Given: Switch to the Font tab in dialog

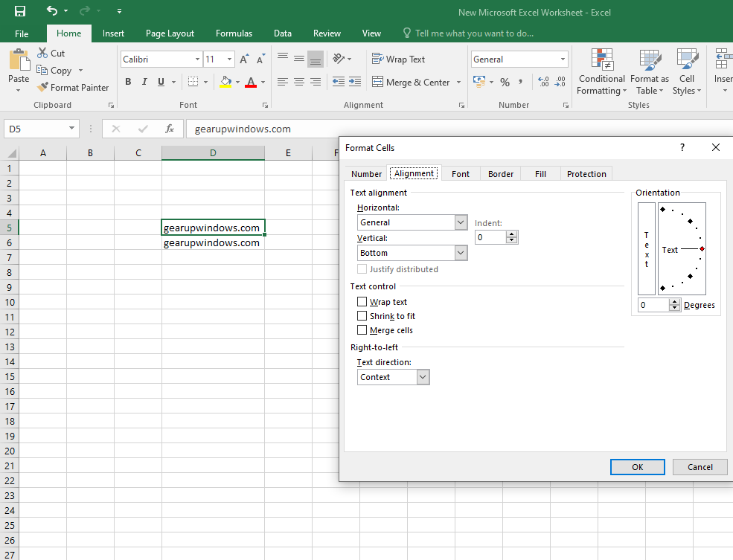Looking at the screenshot, I should [461, 174].
